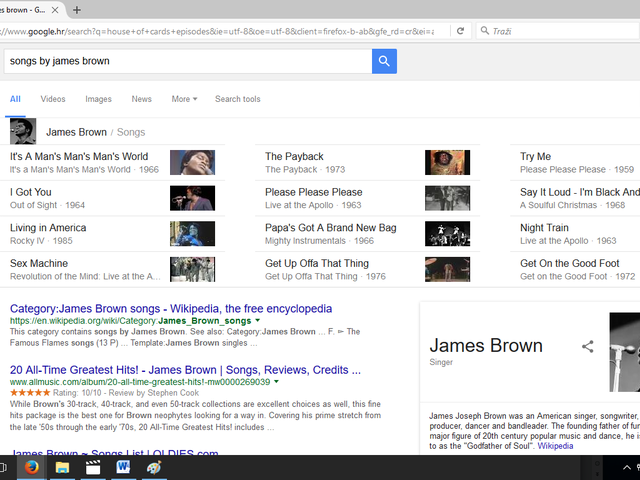The height and width of the screenshot is (480, 640).
Task: Launch the movie clapperboard app in taskbar
Action: tap(93, 467)
